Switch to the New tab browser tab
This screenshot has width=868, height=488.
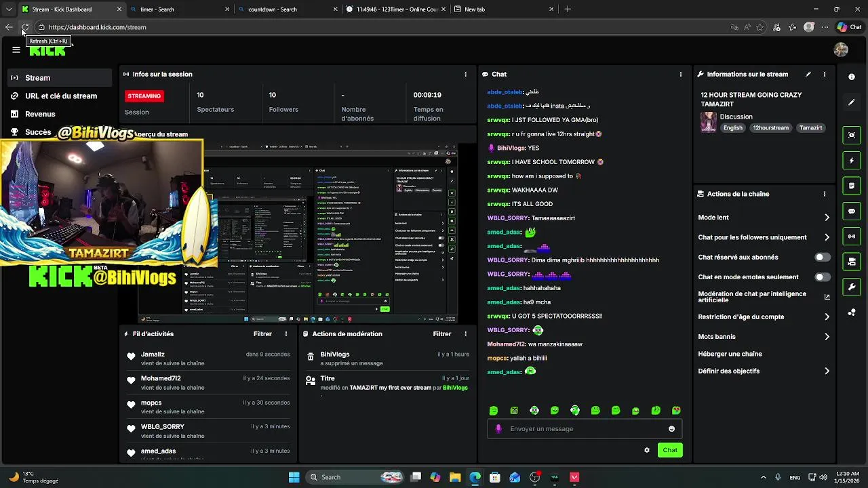click(x=505, y=9)
